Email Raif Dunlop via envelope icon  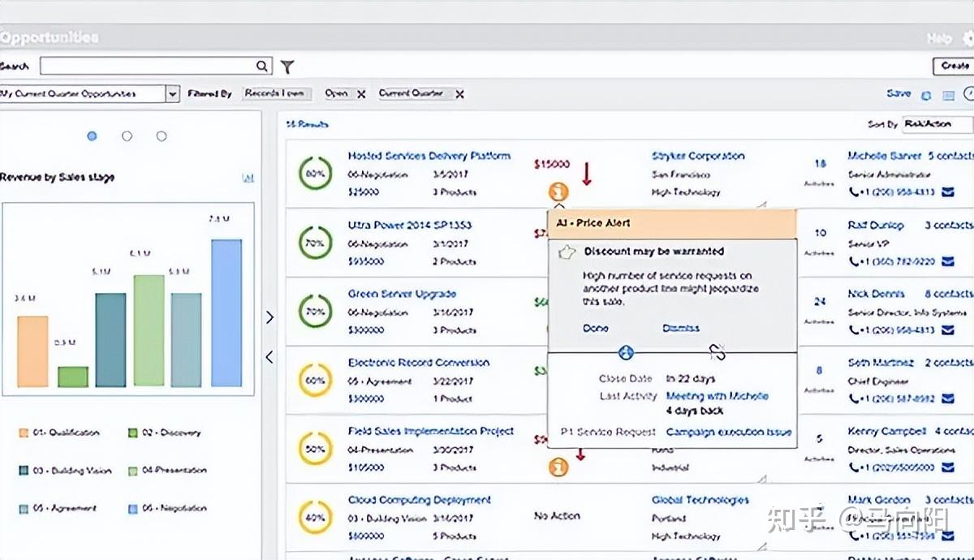click(948, 261)
